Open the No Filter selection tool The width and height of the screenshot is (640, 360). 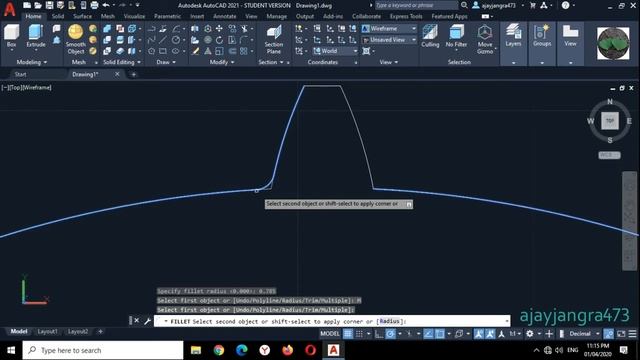456,36
